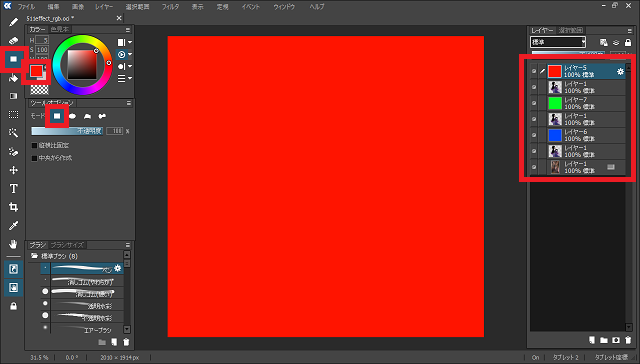640x364 pixels.
Task: Open the ウィンドウ menu
Action: pos(284,7)
